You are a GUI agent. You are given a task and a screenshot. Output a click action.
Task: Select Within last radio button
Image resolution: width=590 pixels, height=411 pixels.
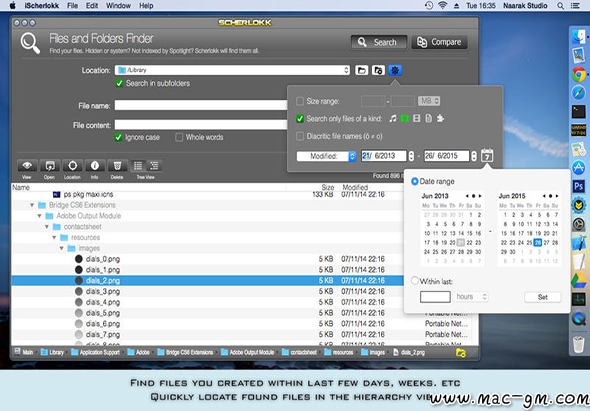pos(415,281)
